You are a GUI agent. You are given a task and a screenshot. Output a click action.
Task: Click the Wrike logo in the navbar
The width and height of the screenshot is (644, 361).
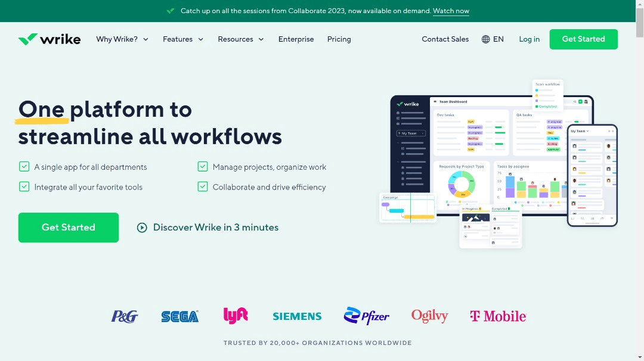tap(49, 39)
